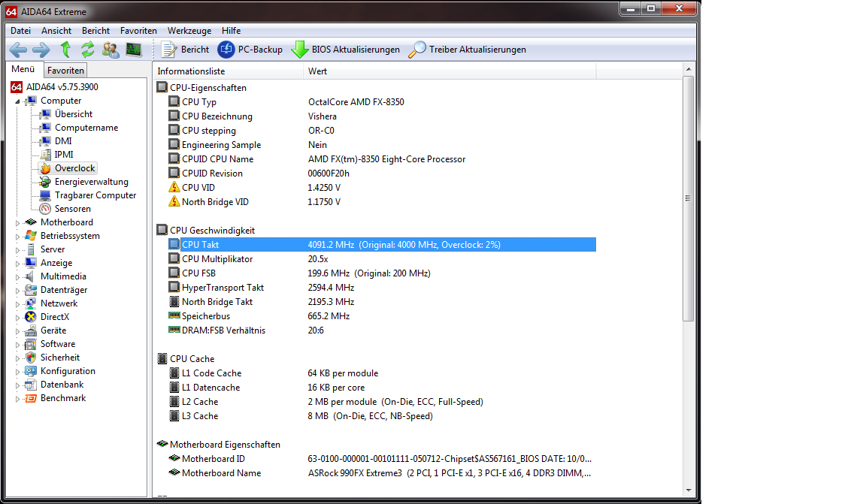Click the Overclock flame icon
866x504 pixels.
45,168
